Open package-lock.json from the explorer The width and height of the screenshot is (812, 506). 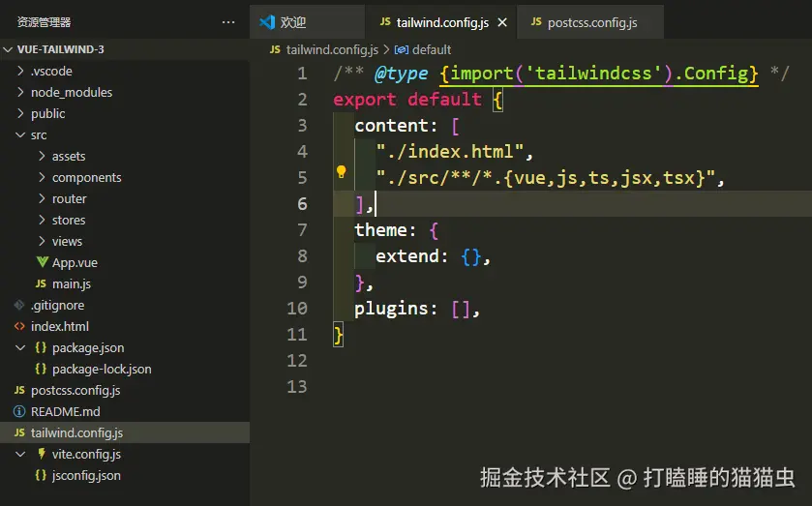(x=102, y=369)
